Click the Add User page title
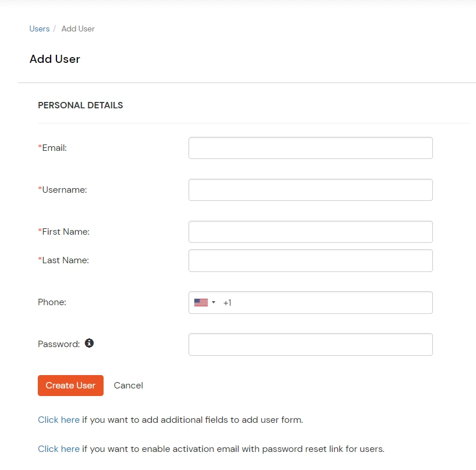The image size is (476, 470). click(x=55, y=59)
